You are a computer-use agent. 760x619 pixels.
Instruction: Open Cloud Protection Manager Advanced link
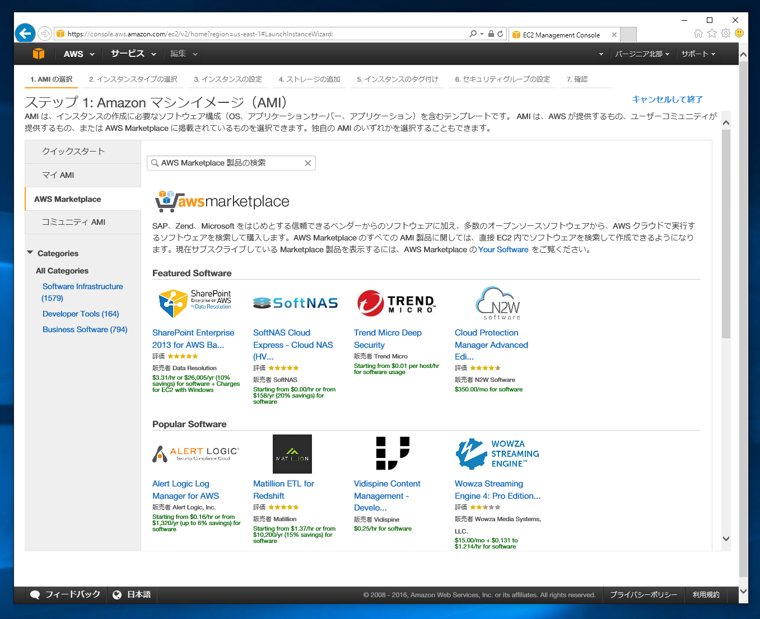(x=491, y=345)
